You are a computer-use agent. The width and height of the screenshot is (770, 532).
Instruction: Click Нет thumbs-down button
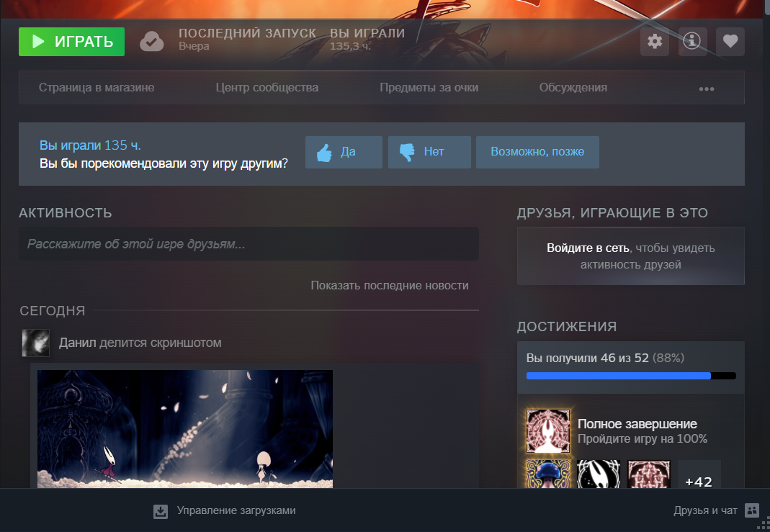429,152
